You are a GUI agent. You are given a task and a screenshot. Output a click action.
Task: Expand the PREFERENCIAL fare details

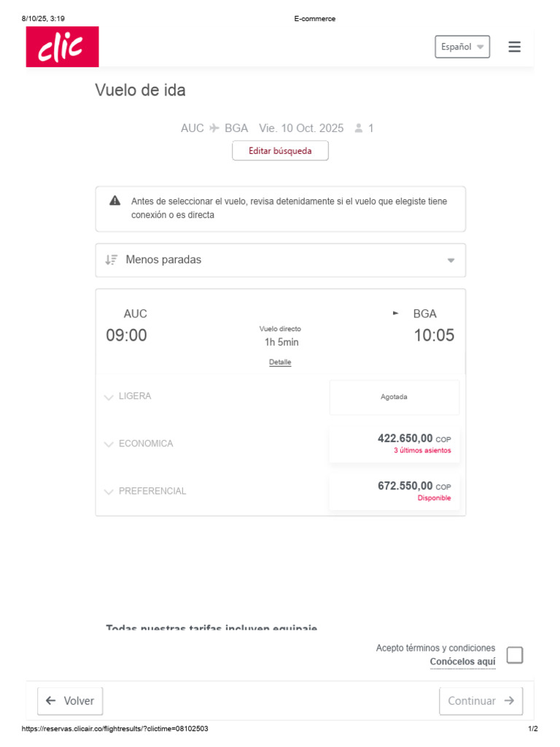pyautogui.click(x=109, y=492)
